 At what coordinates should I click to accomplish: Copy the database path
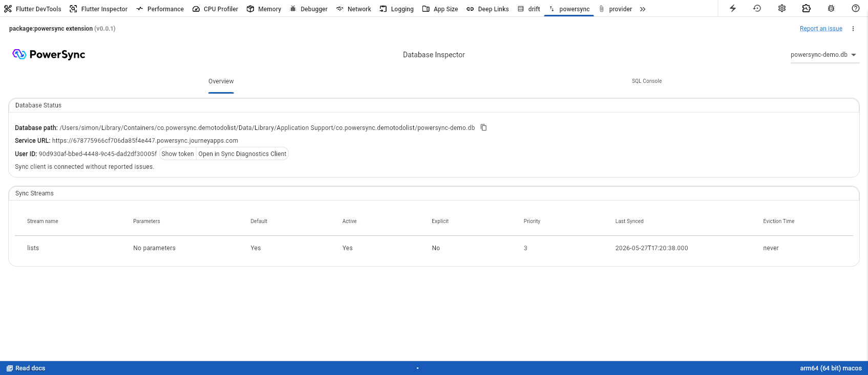tap(483, 127)
